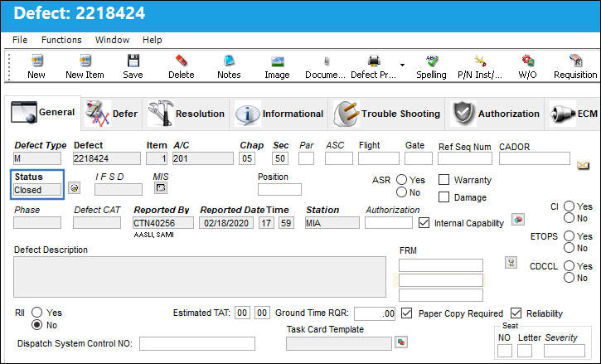Switch to the ECM tab
Image resolution: width=601 pixels, height=364 pixels.
click(x=573, y=114)
